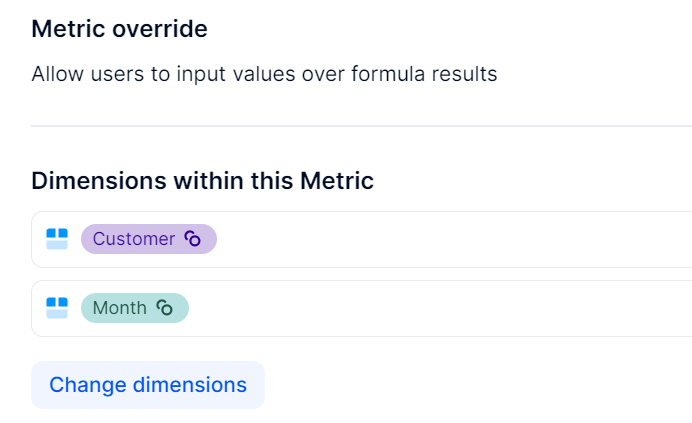The height and width of the screenshot is (423, 692).
Task: Open the Change dimensions button
Action: tap(148, 385)
